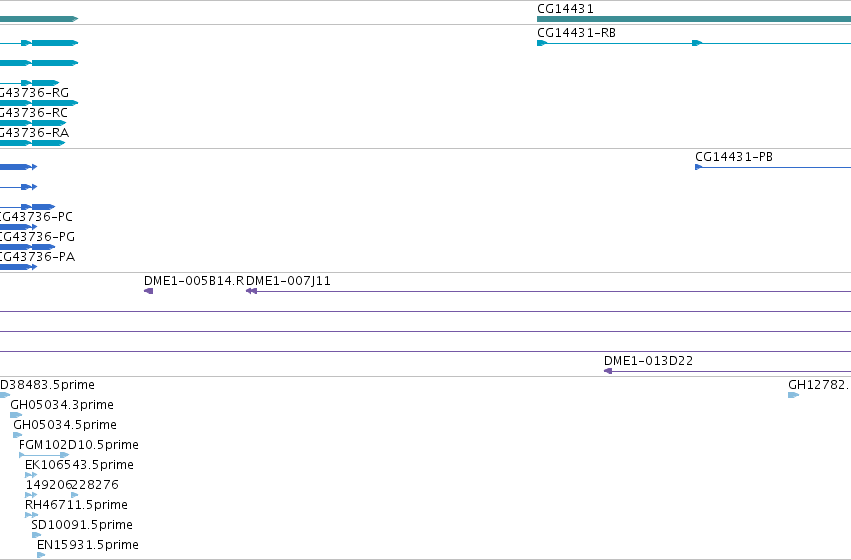This screenshot has height=560, width=851.
Task: Click the transcript bar beneath the -RA label
Action: [x=33, y=143]
